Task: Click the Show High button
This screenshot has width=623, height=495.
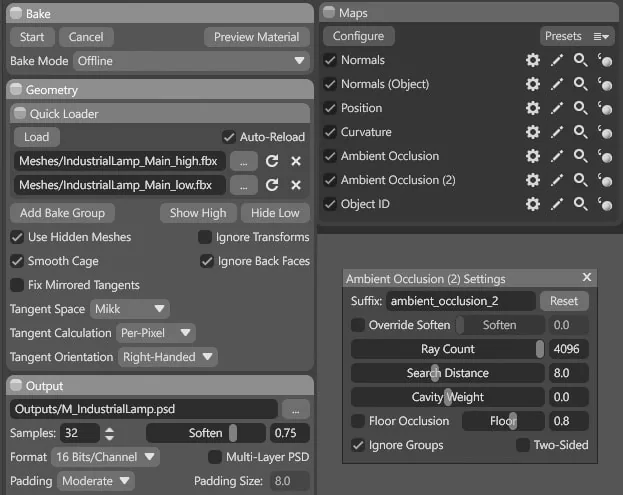Action: 198,213
